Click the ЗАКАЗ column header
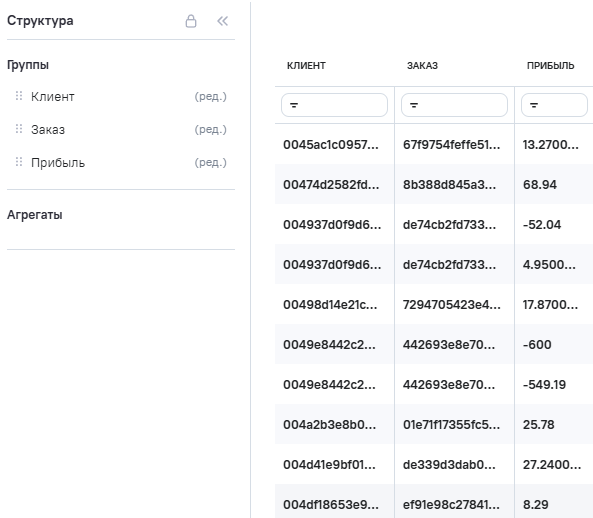Screen dimensions: 593x518 click(x=422, y=66)
